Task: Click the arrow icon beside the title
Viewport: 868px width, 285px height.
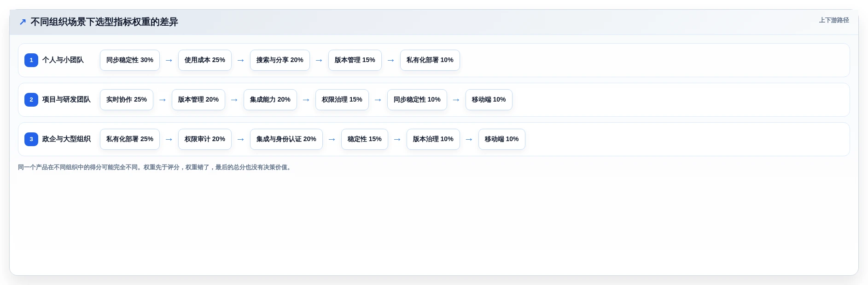Action: pos(23,22)
